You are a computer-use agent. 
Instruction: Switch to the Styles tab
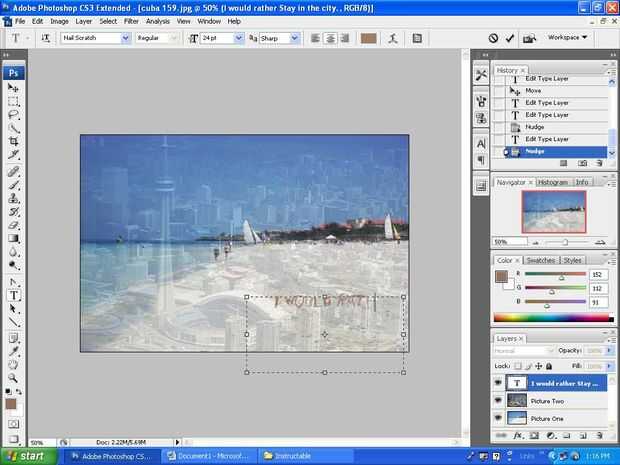[x=572, y=260]
